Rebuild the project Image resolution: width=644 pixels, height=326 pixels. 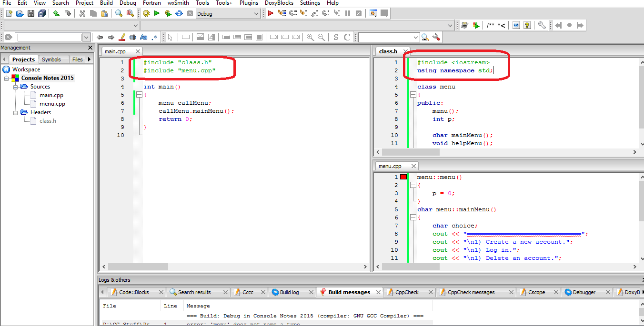(179, 13)
